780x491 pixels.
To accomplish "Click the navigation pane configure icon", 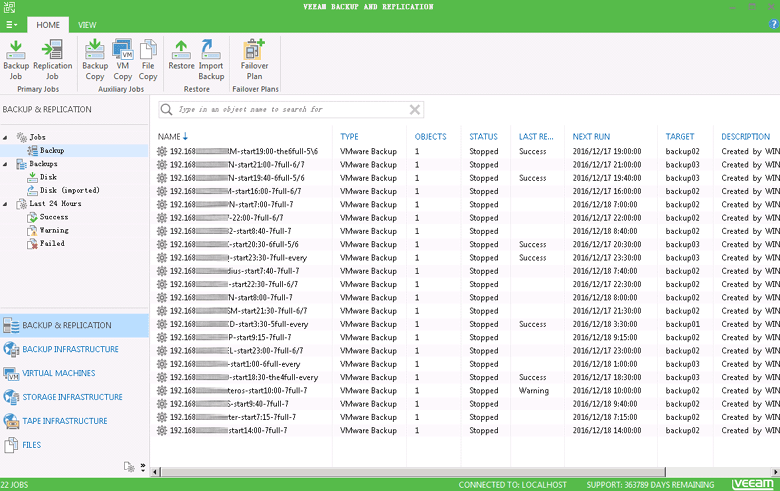I will tap(129, 467).
